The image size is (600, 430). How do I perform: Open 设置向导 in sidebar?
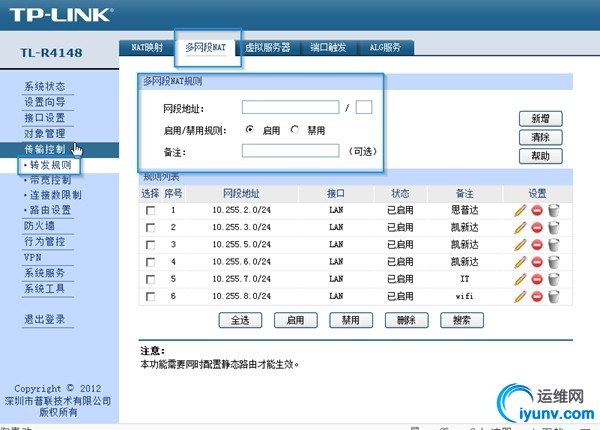coord(45,102)
